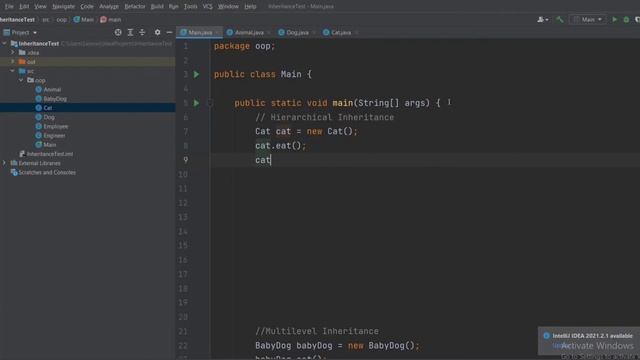
Task: Click run gutter arrow beside main method
Action: 196,103
